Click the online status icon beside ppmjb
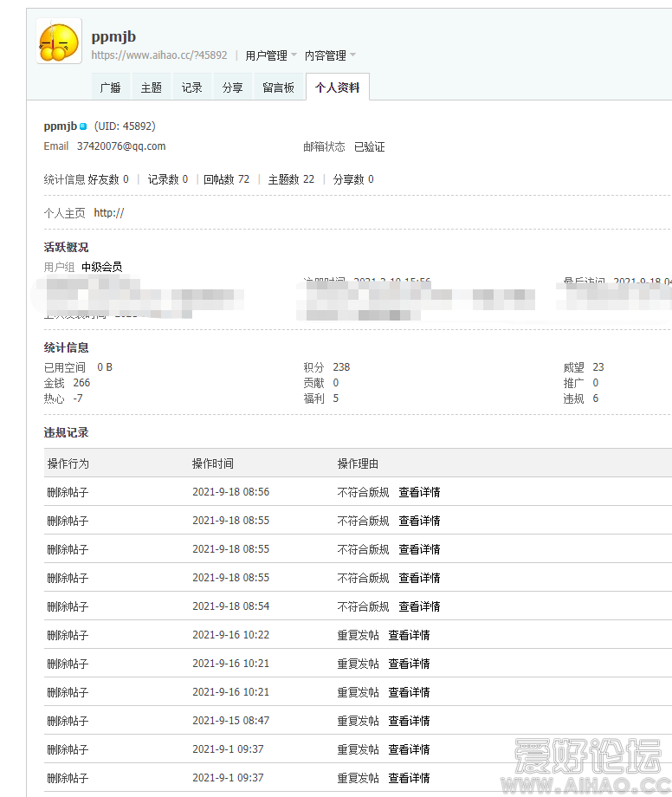Image resolution: width=672 pixels, height=797 pixels. pyautogui.click(x=83, y=126)
